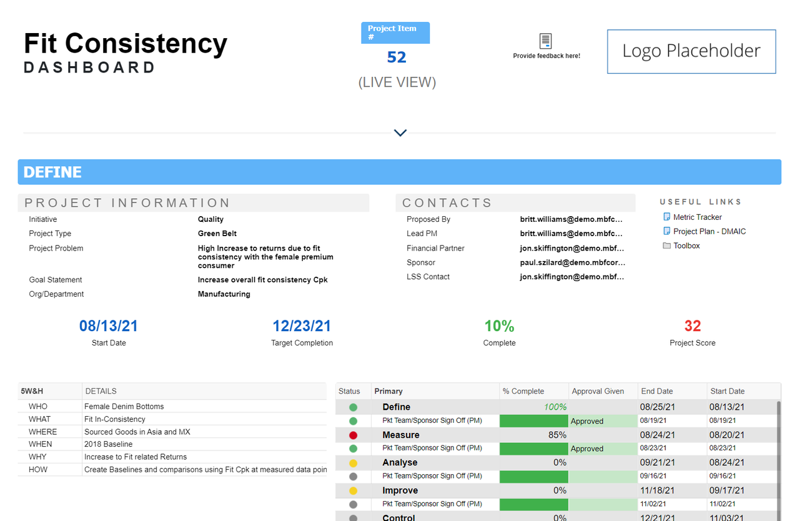Click the yellow status dot for Improve
The height and width of the screenshot is (521, 812).
coord(353,491)
